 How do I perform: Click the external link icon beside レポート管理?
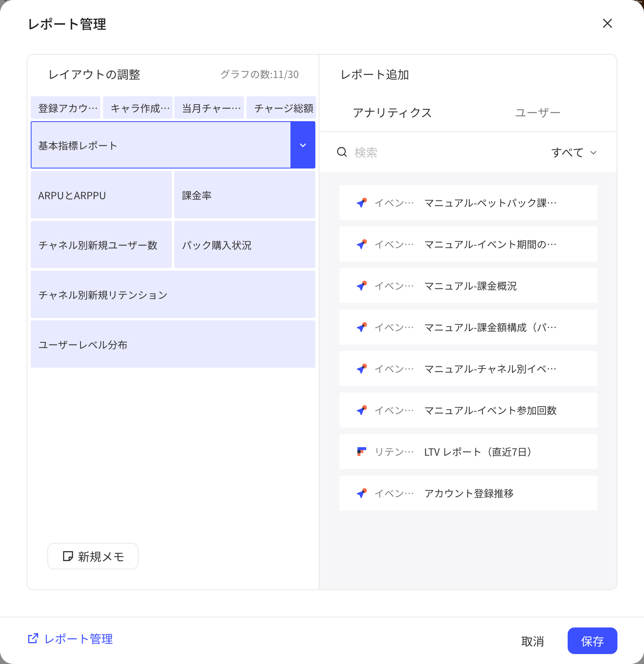click(33, 639)
